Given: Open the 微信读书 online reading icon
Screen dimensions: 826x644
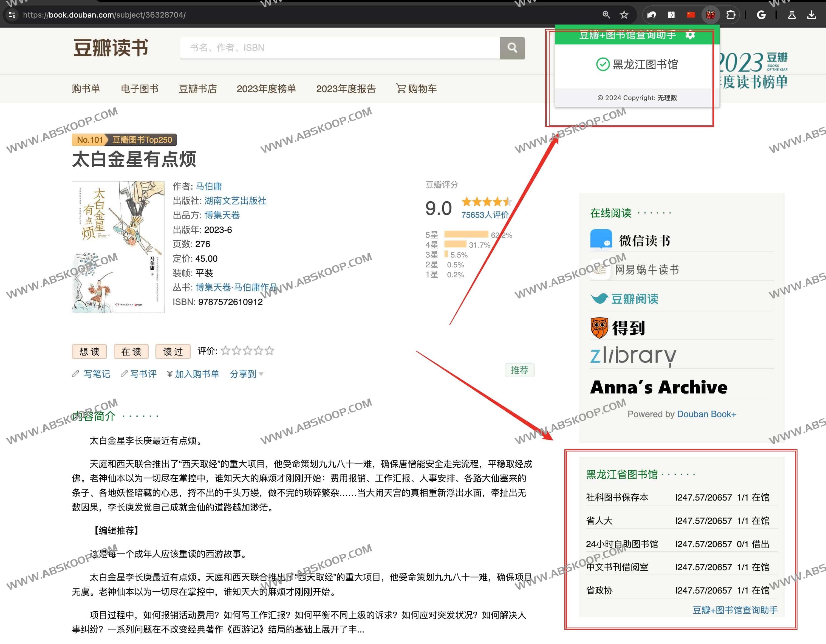Looking at the screenshot, I should (x=601, y=239).
